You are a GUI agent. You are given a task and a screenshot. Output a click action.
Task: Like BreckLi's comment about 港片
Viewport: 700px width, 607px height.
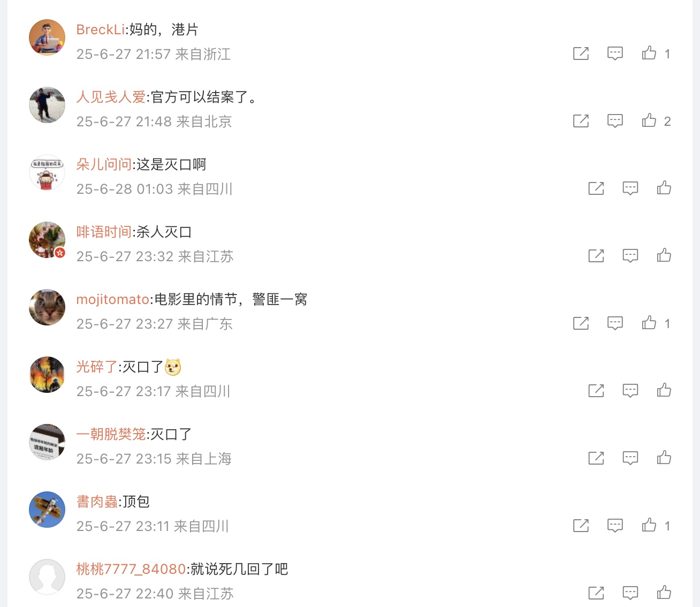649,53
